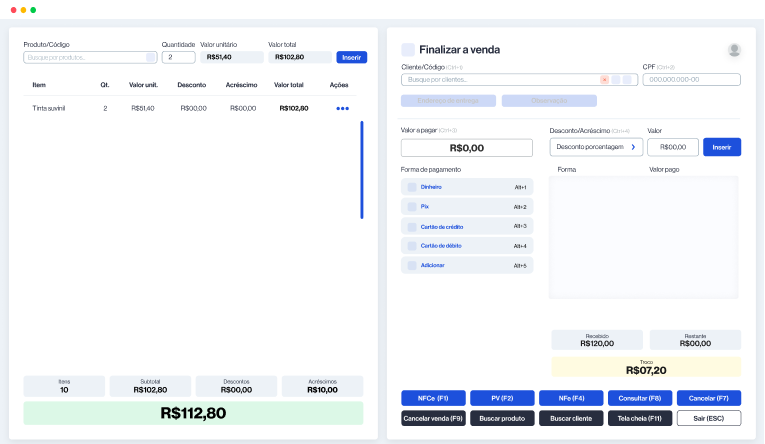Click the red macOS close dot
The image size is (765, 444).
pyautogui.click(x=14, y=10)
